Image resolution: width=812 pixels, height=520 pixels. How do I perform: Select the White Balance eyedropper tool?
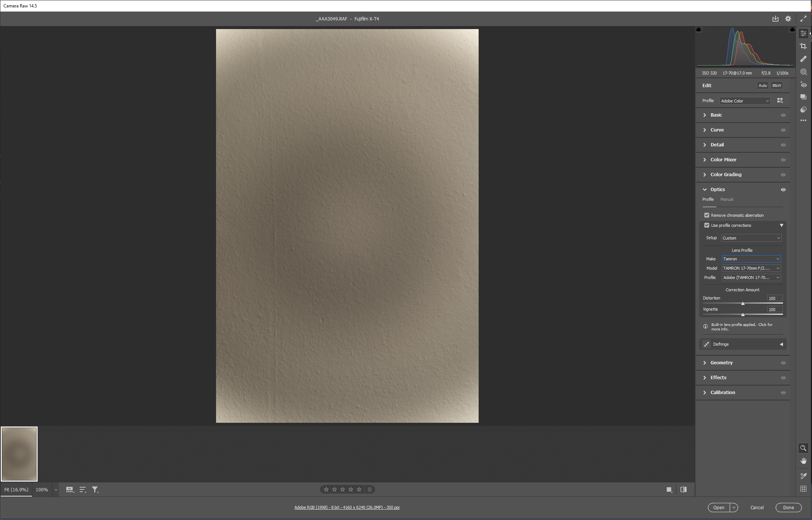pyautogui.click(x=803, y=476)
